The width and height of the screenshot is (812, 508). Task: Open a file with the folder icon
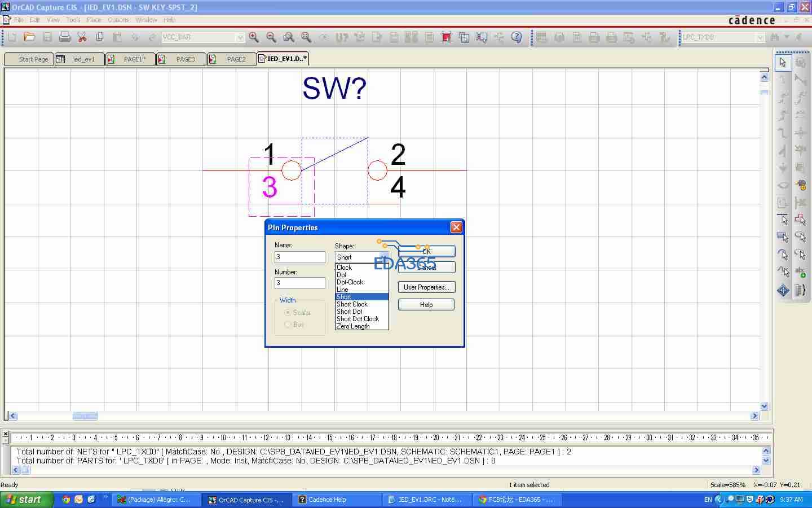pyautogui.click(x=29, y=37)
